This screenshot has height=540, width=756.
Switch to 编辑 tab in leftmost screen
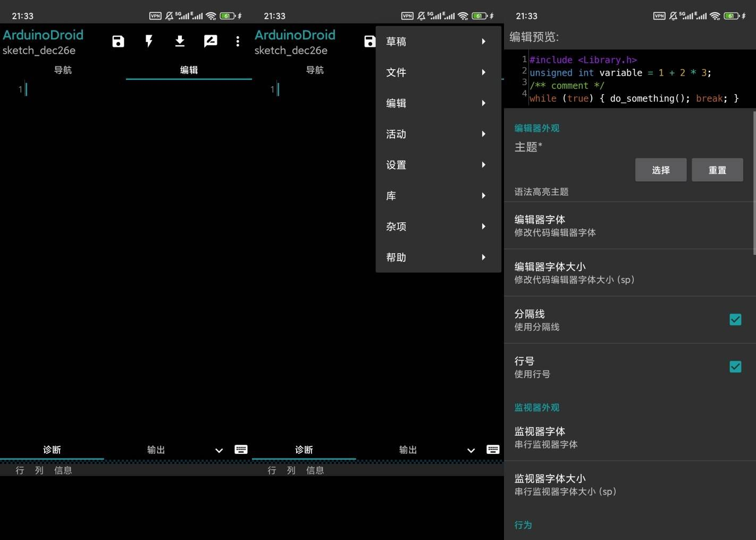(189, 70)
